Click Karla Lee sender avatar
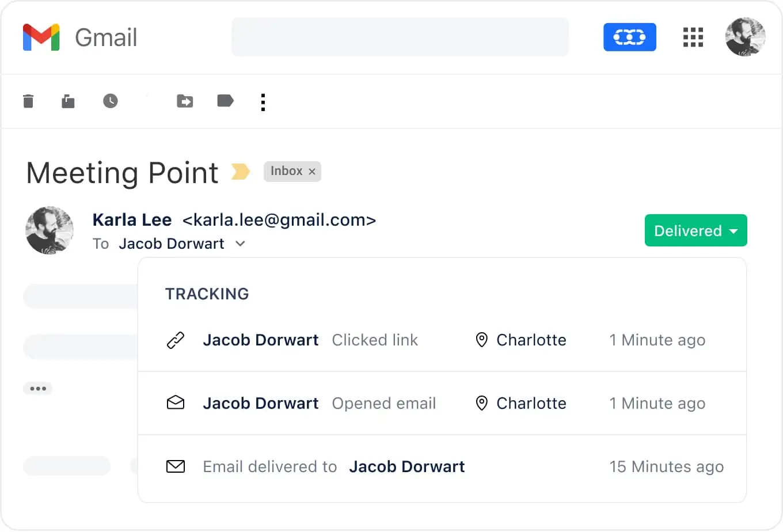Viewport: 783px width, 532px height. pos(50,230)
